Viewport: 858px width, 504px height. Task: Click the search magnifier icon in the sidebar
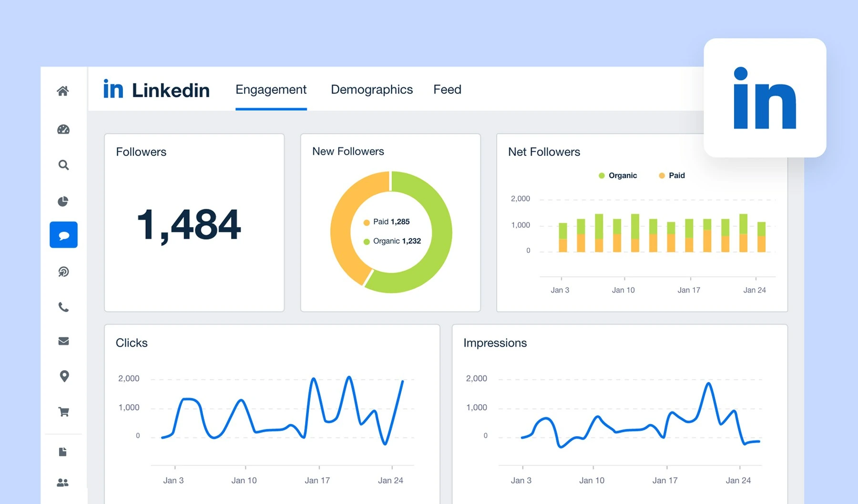(x=63, y=165)
